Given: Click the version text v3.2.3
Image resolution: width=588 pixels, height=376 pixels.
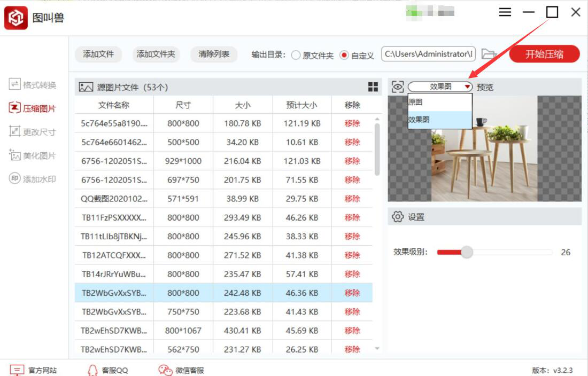Looking at the screenshot, I should (x=562, y=370).
